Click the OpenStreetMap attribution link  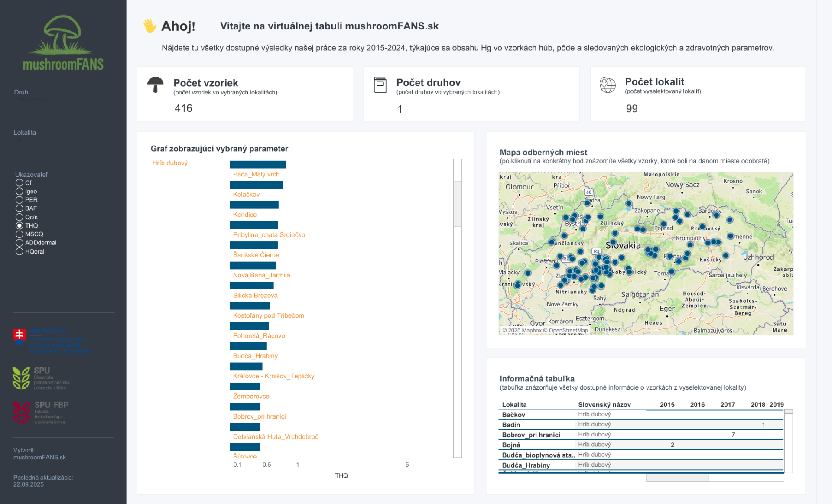(568, 330)
